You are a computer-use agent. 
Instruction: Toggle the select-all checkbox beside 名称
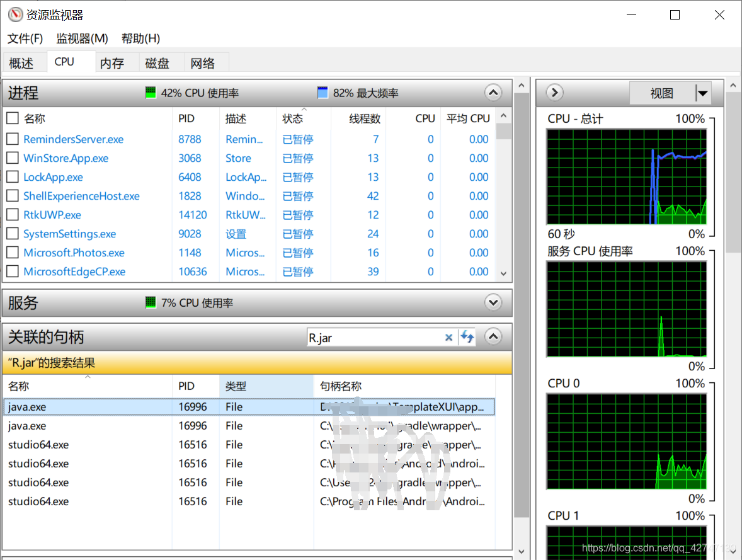pyautogui.click(x=13, y=118)
